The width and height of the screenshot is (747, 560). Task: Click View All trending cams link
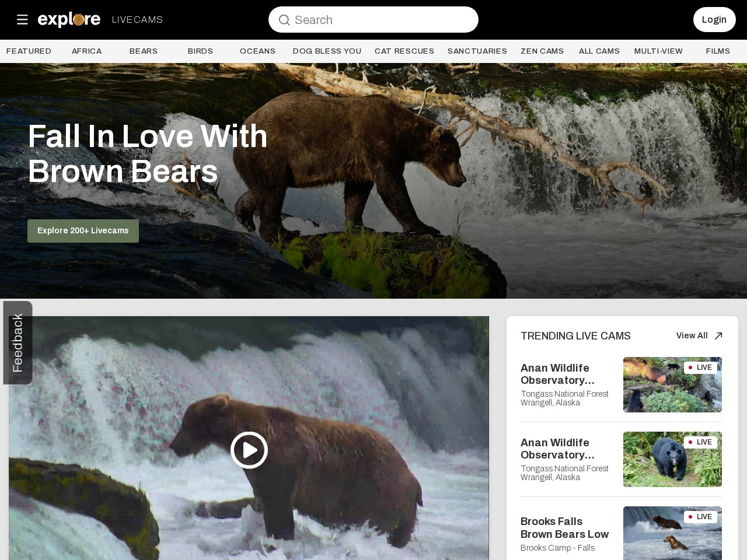click(x=692, y=335)
